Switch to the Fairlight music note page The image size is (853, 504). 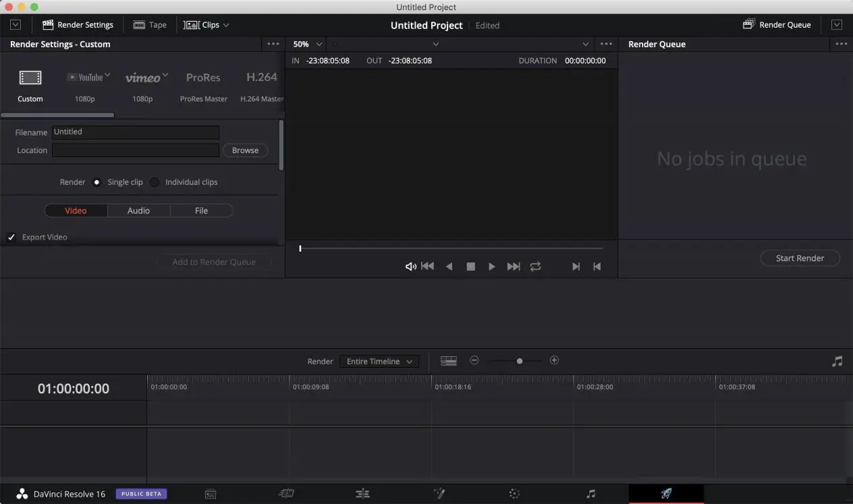point(590,494)
